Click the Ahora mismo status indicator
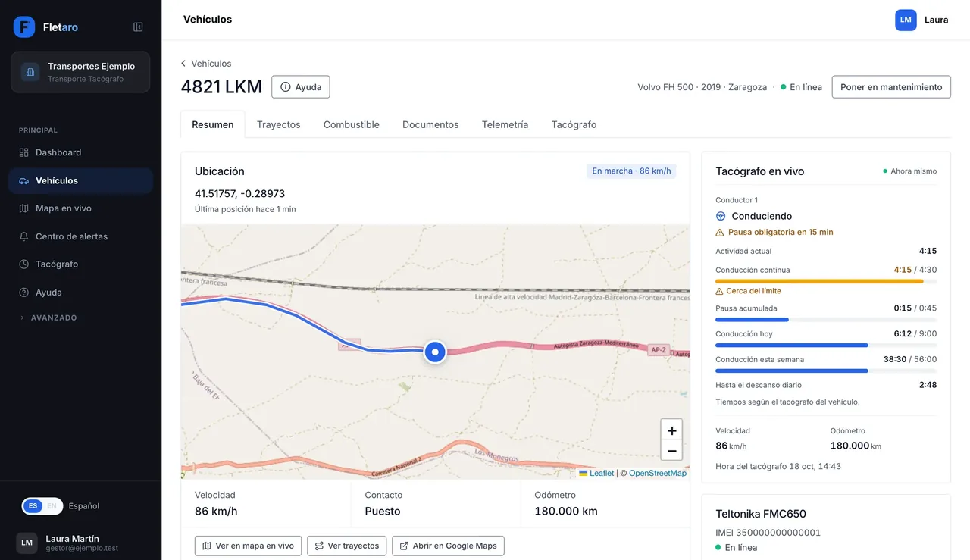Screen dimensions: 970x560 point(909,171)
